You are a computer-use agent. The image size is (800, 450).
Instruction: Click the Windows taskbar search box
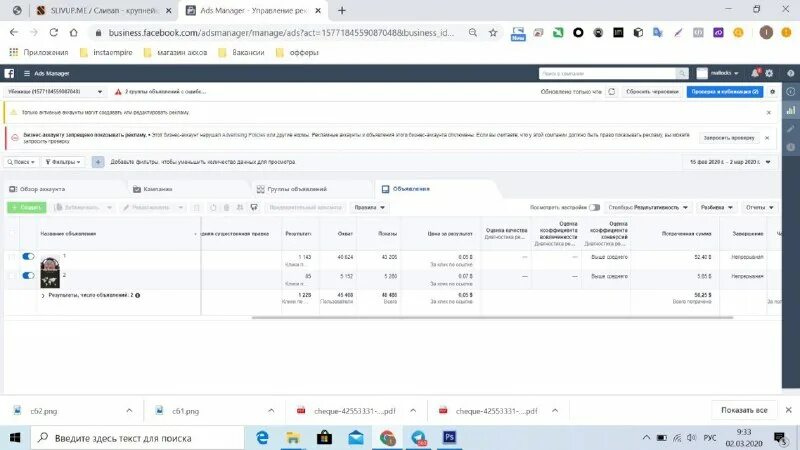coord(138,438)
